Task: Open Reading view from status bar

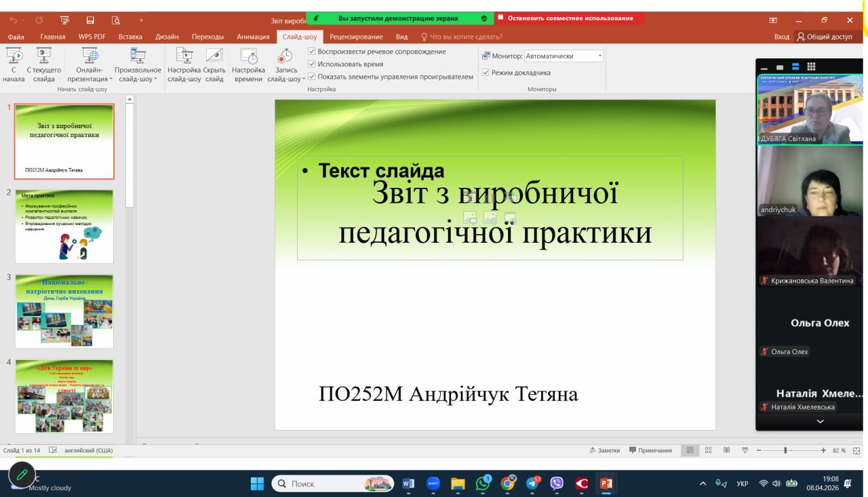Action: tap(726, 450)
